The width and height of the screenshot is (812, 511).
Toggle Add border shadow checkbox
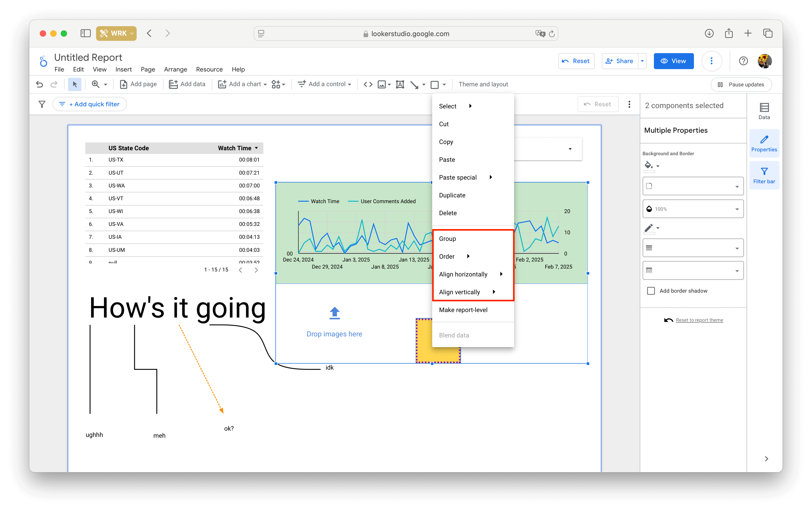pos(651,290)
